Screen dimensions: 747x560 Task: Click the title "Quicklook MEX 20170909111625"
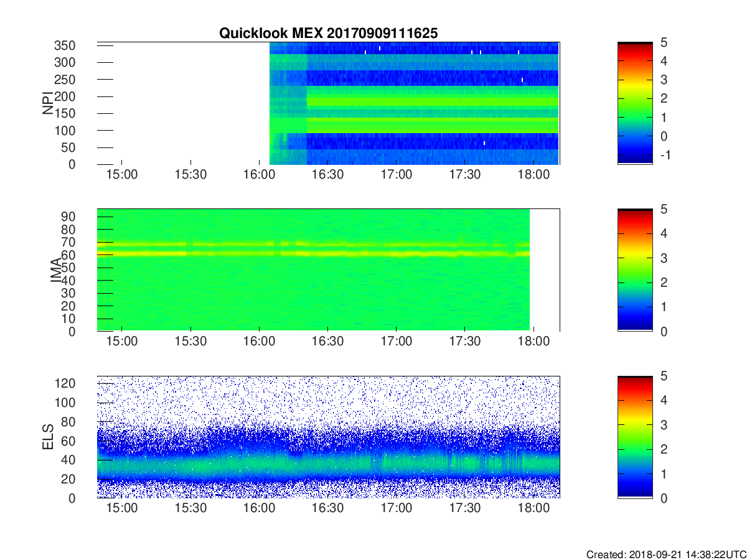tap(328, 34)
